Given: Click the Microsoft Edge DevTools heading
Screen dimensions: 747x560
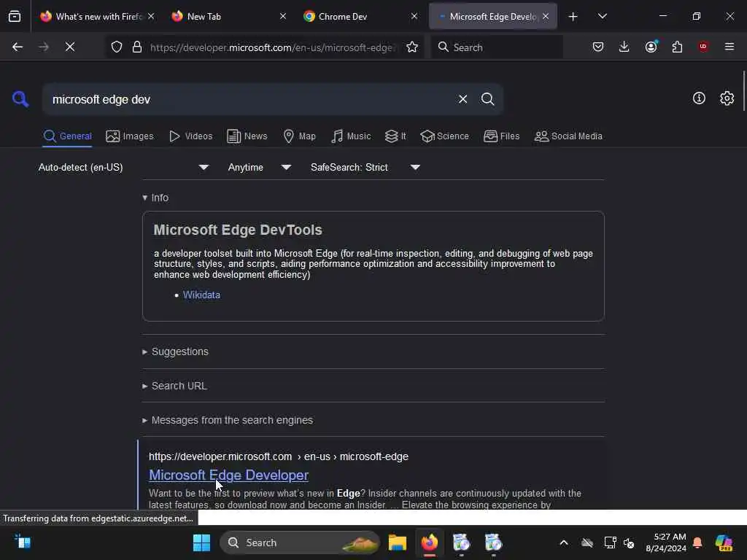Looking at the screenshot, I should coord(238,230).
